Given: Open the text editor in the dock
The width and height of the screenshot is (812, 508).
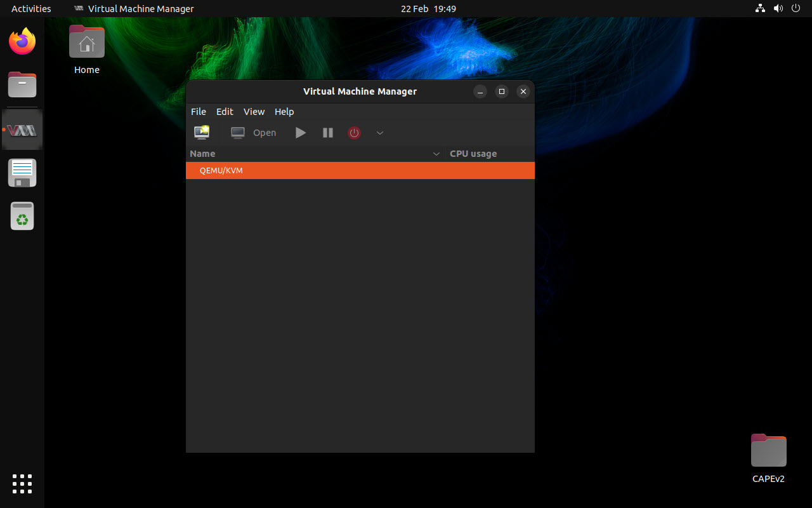Looking at the screenshot, I should click(x=22, y=172).
